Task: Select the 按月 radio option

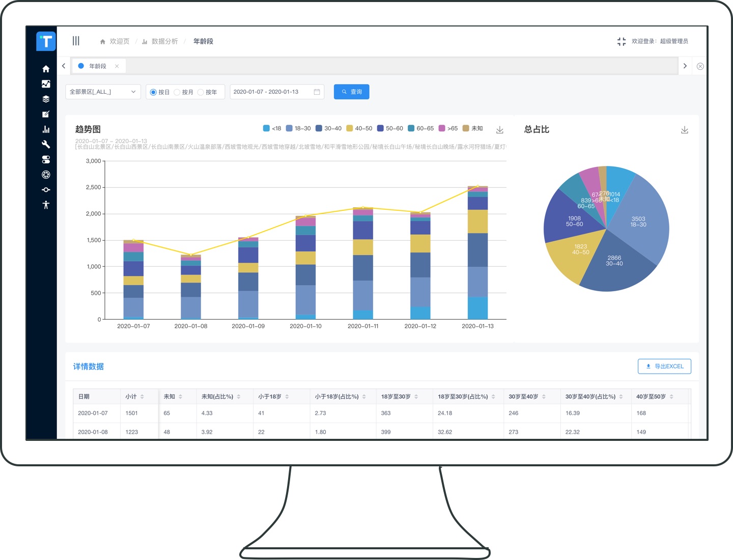Action: point(177,92)
